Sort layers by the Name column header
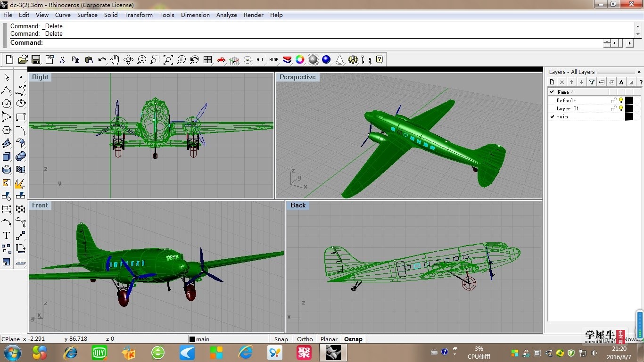644x362 pixels. coord(582,92)
